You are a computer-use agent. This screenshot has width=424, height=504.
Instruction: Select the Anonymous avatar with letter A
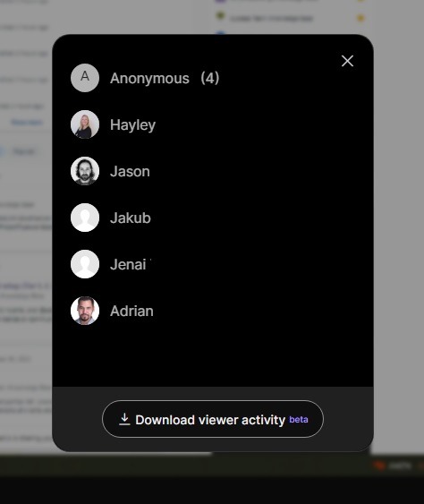click(x=85, y=78)
